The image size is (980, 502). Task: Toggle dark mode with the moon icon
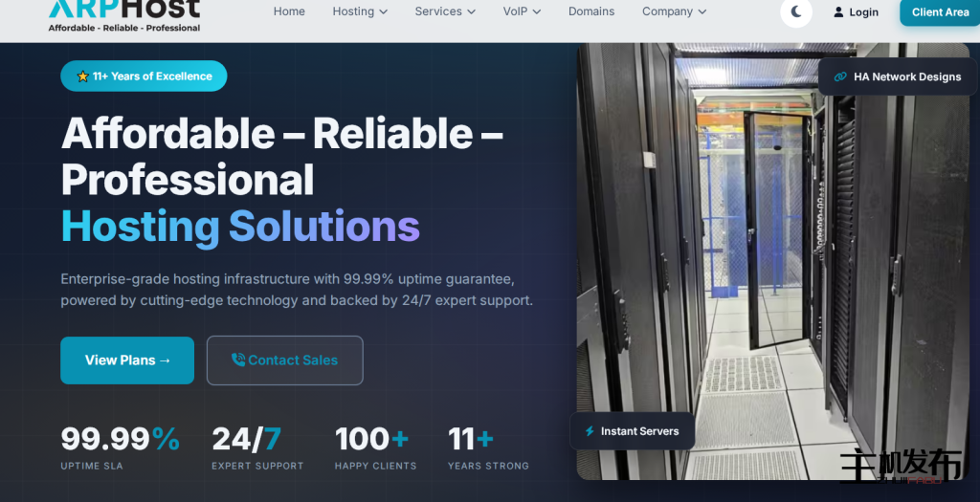[796, 12]
